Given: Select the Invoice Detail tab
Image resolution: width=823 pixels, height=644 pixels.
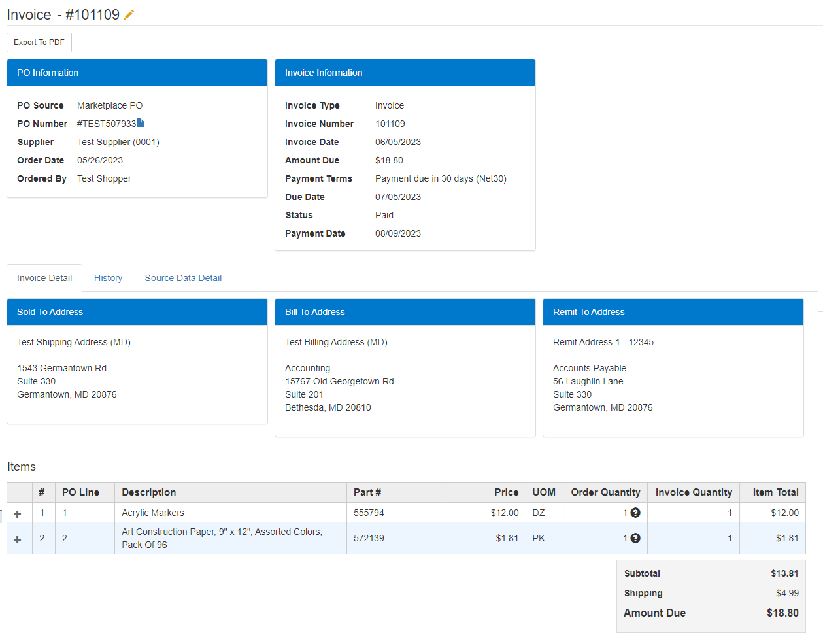Looking at the screenshot, I should (x=44, y=278).
